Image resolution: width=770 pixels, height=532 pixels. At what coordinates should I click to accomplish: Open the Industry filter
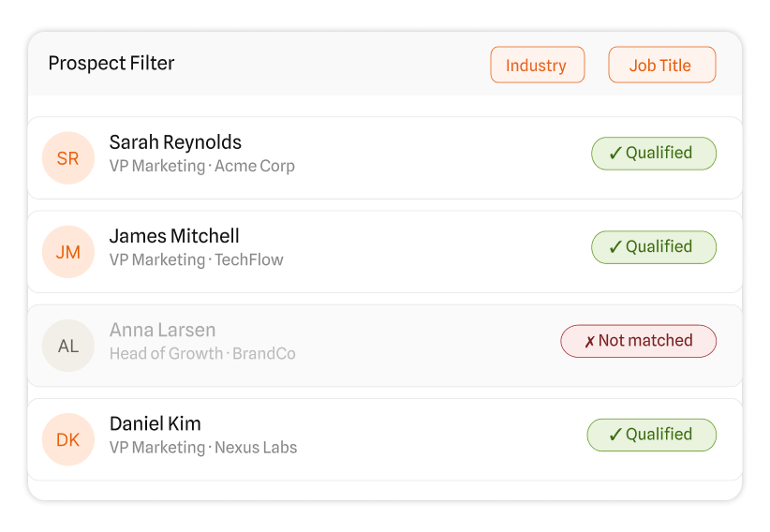click(537, 66)
